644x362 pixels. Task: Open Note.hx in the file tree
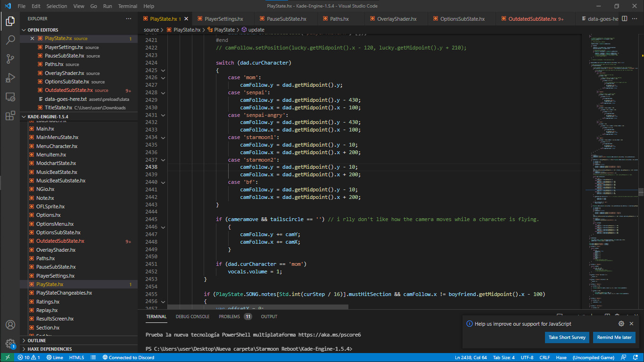coord(45,198)
